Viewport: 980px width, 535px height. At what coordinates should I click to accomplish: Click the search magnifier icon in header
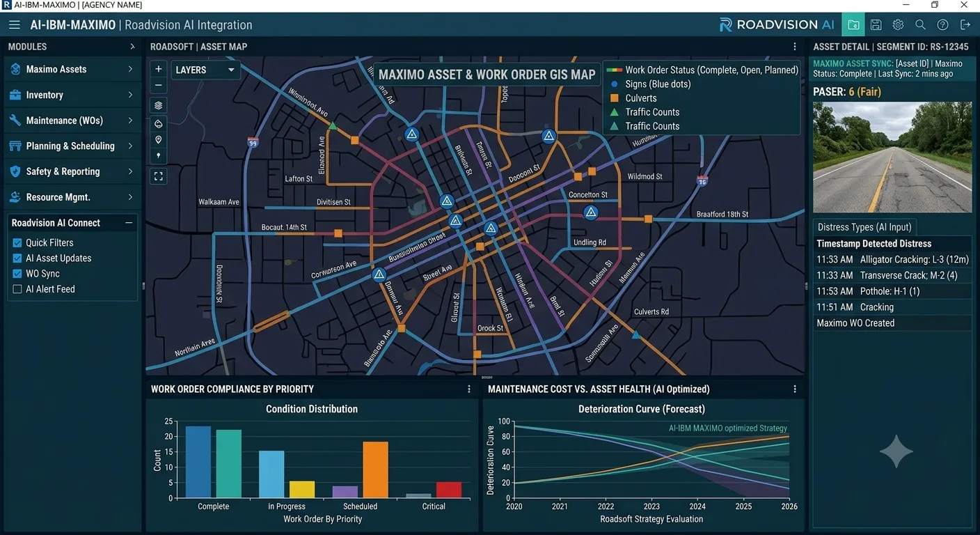pos(920,25)
